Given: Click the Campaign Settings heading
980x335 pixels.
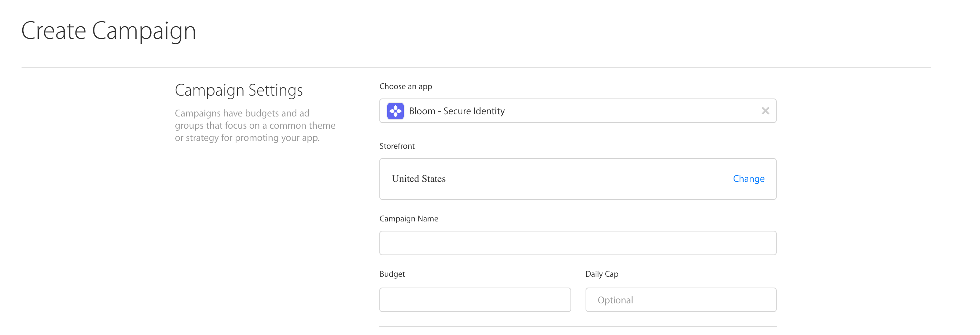Looking at the screenshot, I should click(x=239, y=91).
